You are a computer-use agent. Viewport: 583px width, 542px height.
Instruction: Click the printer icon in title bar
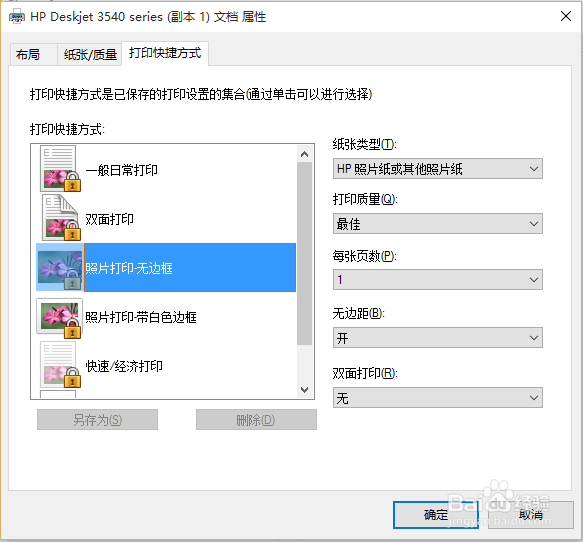tap(17, 17)
